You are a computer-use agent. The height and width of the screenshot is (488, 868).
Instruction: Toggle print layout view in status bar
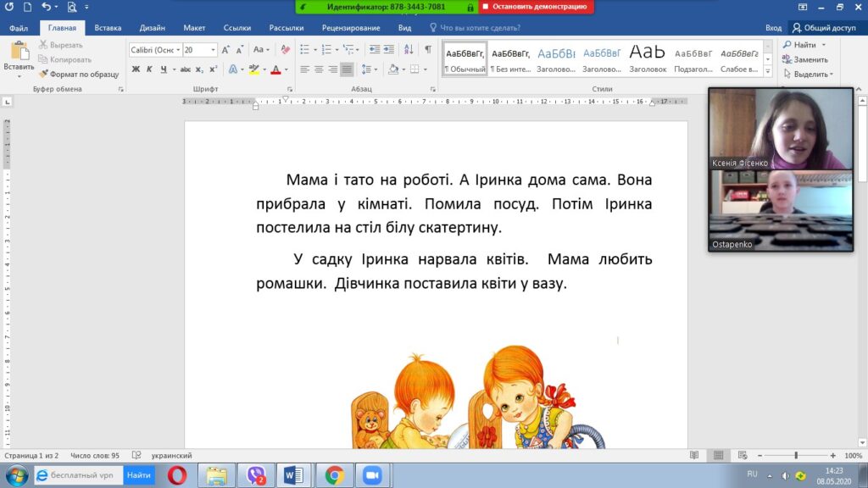[719, 455]
